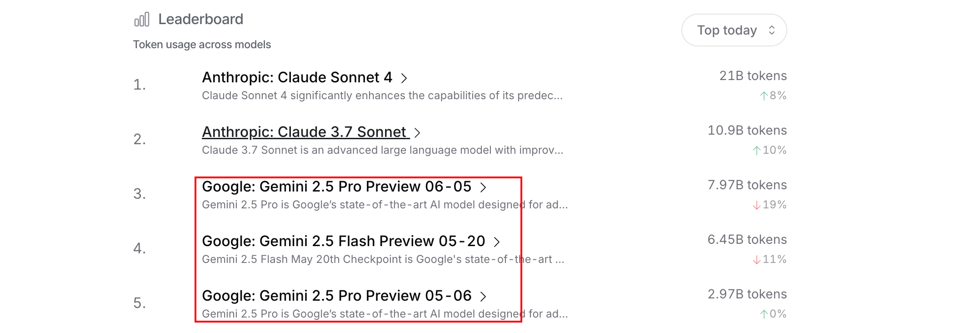Click the red down arrow beside 19%
980x333 pixels.
pyautogui.click(x=757, y=205)
